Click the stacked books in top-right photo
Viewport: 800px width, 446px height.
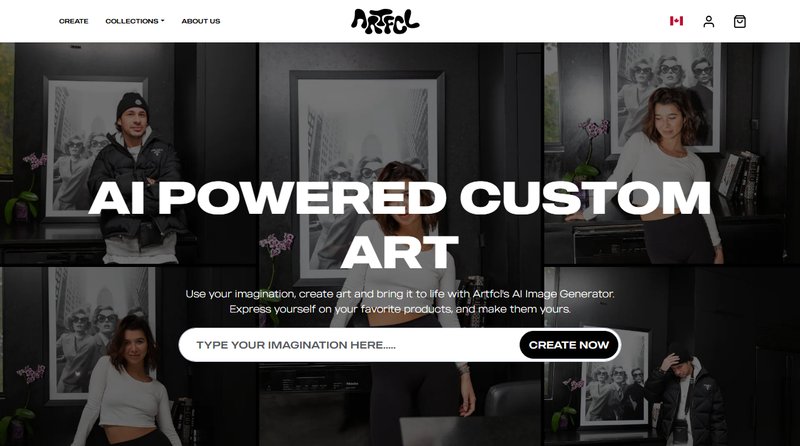point(740,175)
